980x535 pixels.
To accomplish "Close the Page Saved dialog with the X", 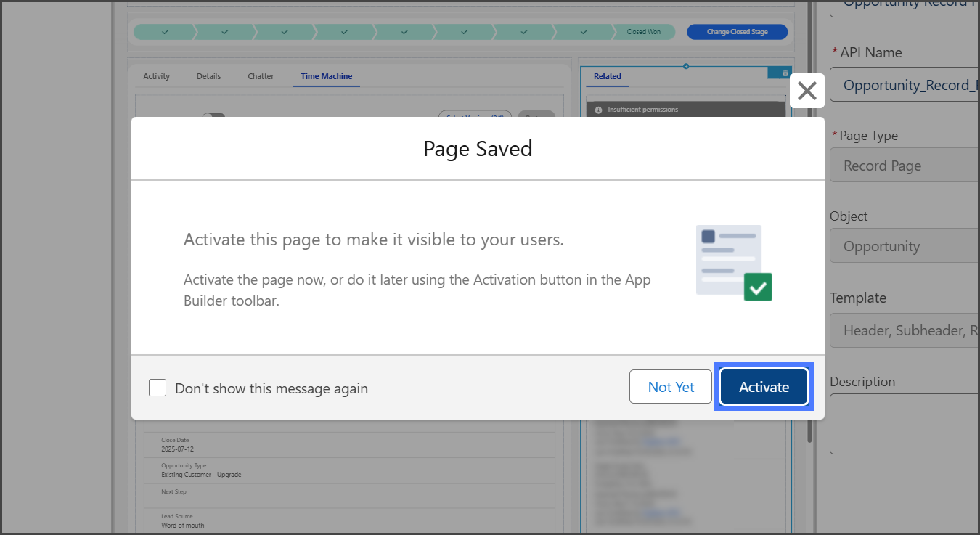I will (807, 91).
